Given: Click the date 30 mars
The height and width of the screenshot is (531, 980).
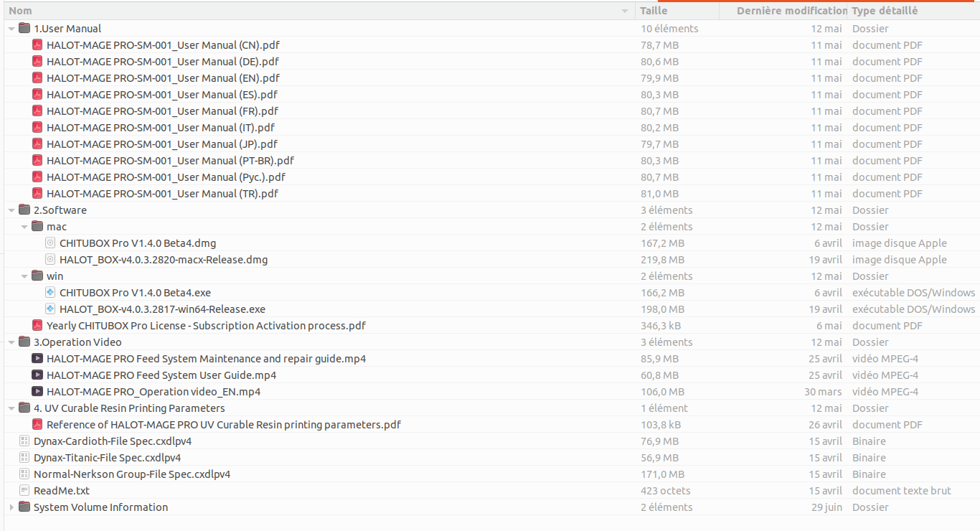Looking at the screenshot, I should click(x=823, y=392).
